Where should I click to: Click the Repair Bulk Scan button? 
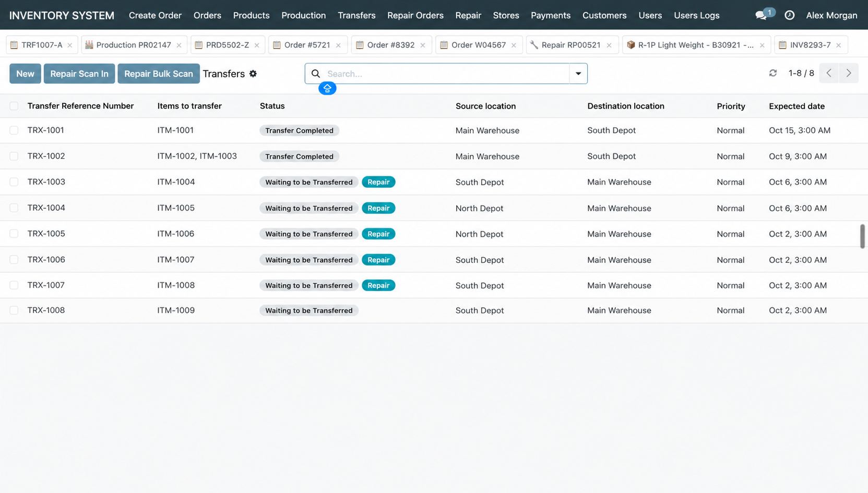coord(159,74)
